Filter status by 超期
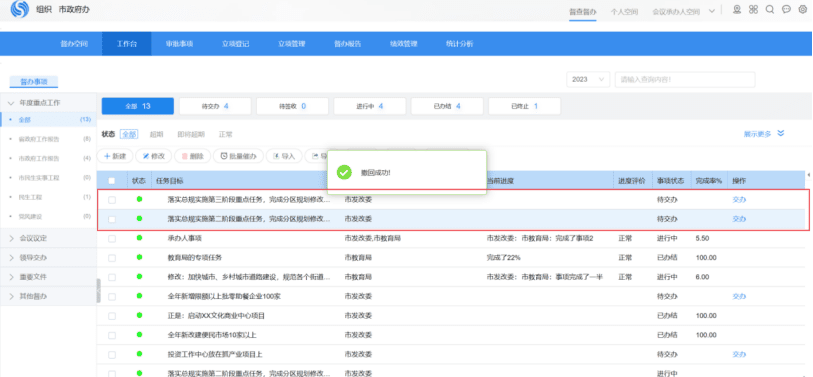The image size is (813, 377). (x=157, y=134)
